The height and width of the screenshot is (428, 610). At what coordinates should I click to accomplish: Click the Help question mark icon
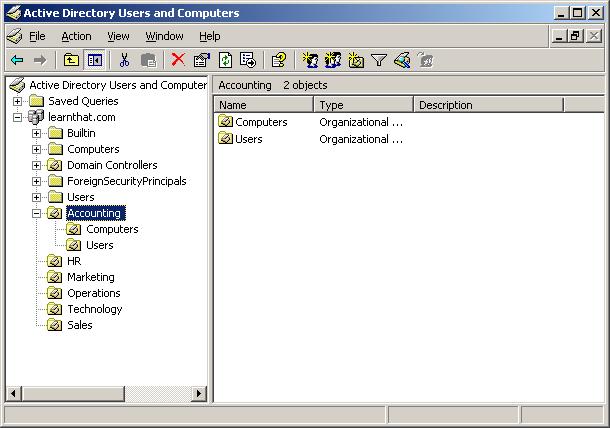279,60
